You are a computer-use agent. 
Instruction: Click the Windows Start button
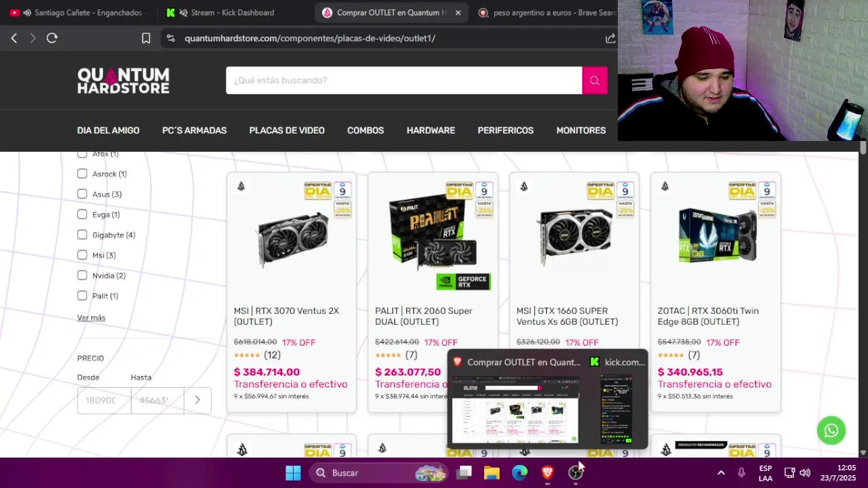(x=293, y=472)
